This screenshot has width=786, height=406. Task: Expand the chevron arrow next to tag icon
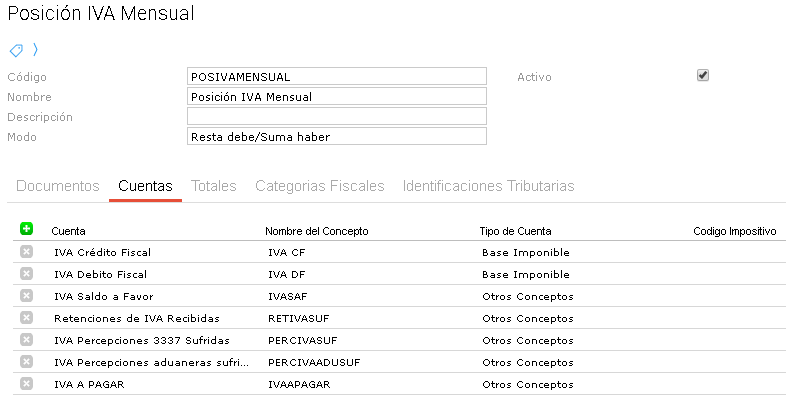click(x=35, y=49)
